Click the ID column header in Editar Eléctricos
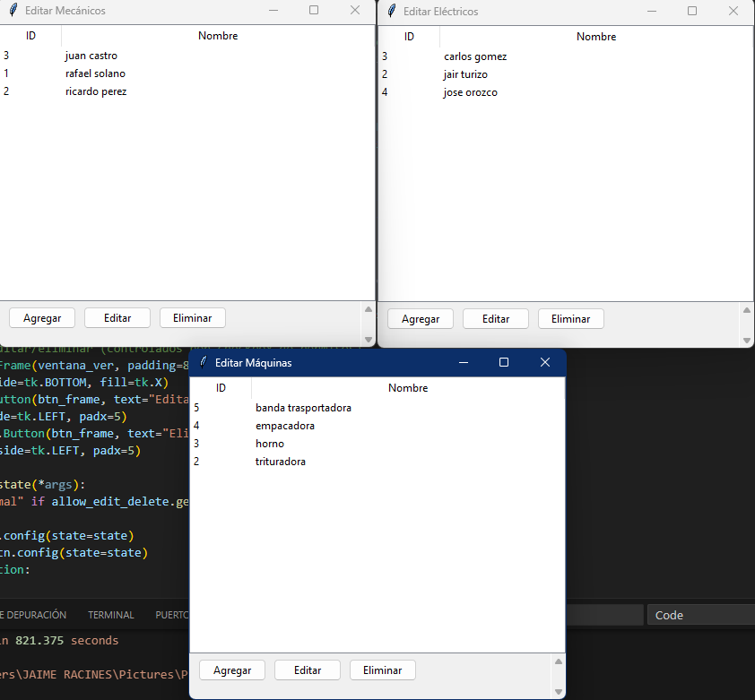755x700 pixels. pyautogui.click(x=409, y=37)
